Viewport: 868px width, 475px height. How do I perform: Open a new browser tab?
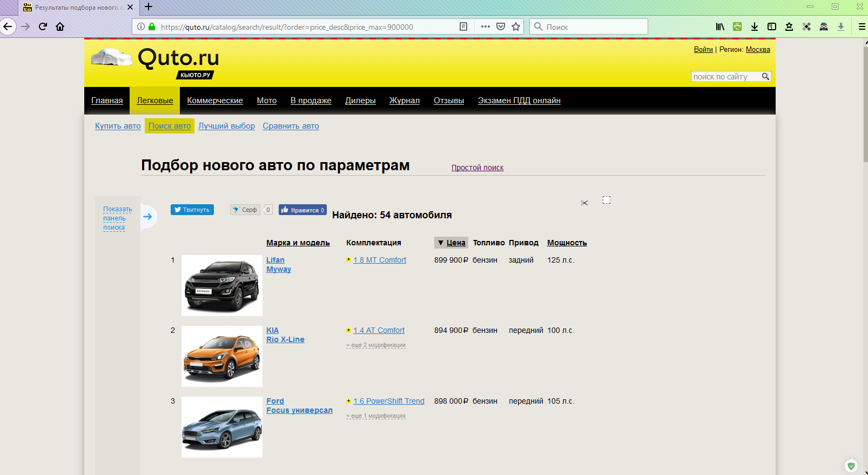click(149, 7)
